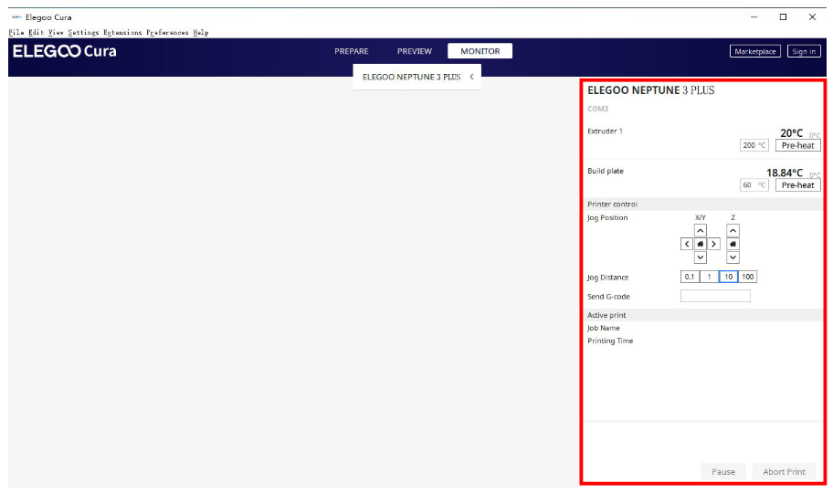Select the MONITOR stage tab
The height and width of the screenshot is (504, 833).
(x=480, y=51)
